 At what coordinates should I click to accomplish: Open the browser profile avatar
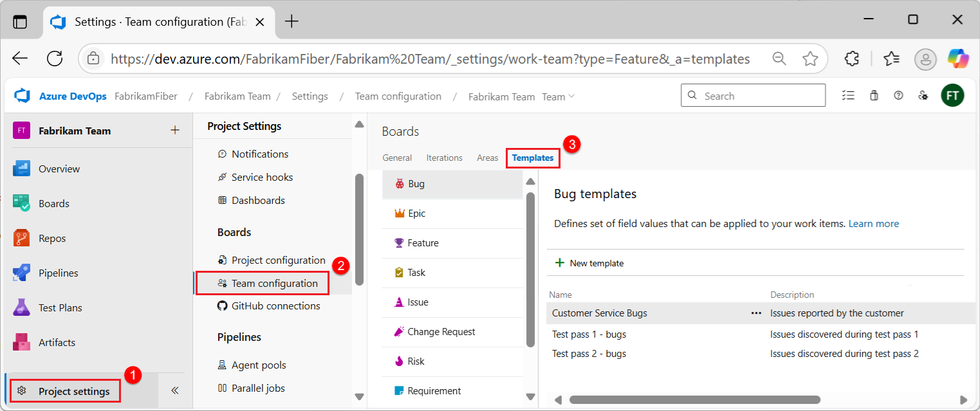[x=925, y=59]
